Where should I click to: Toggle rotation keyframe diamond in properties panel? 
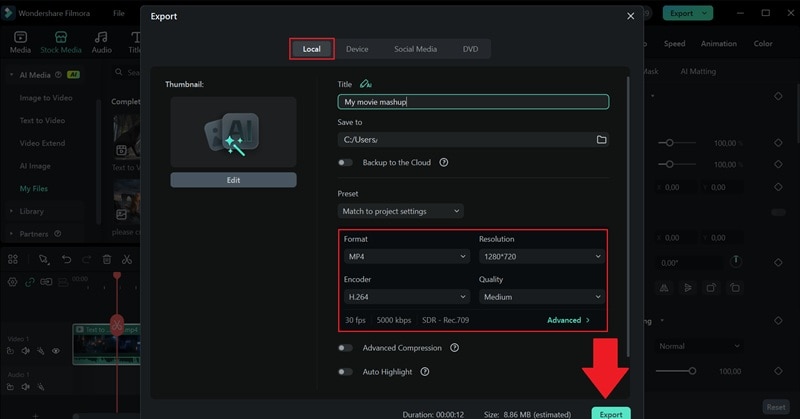778,262
